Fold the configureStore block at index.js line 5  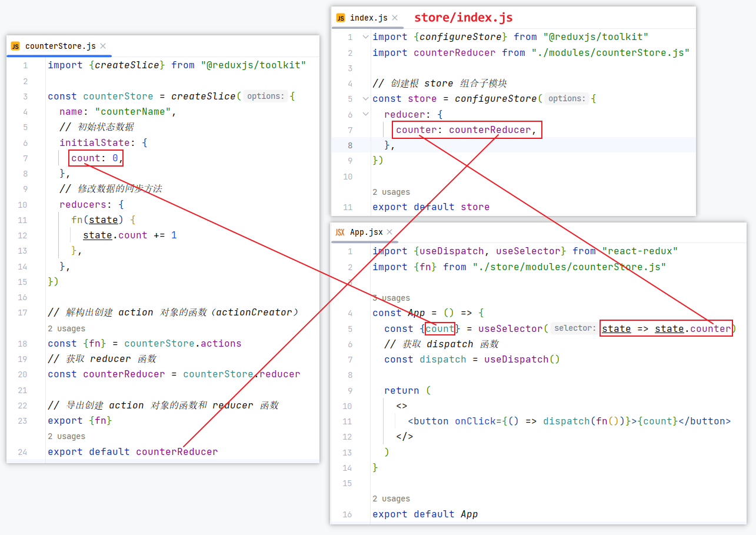click(366, 99)
